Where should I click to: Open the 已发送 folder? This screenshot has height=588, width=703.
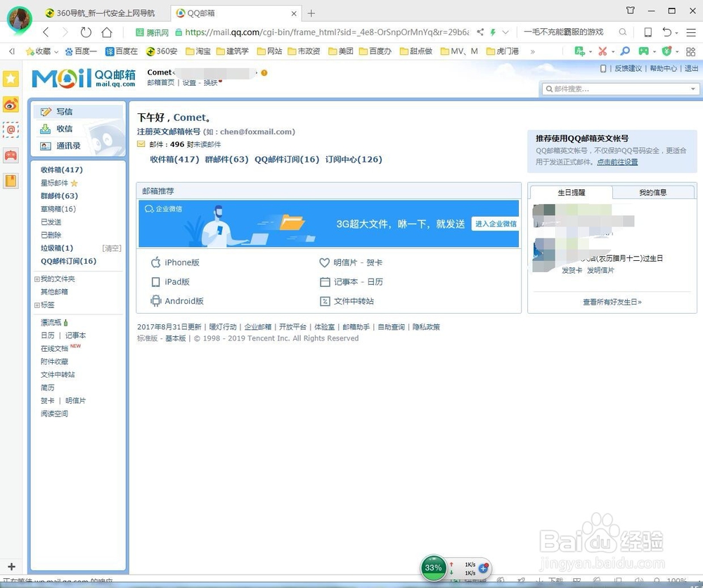51,222
